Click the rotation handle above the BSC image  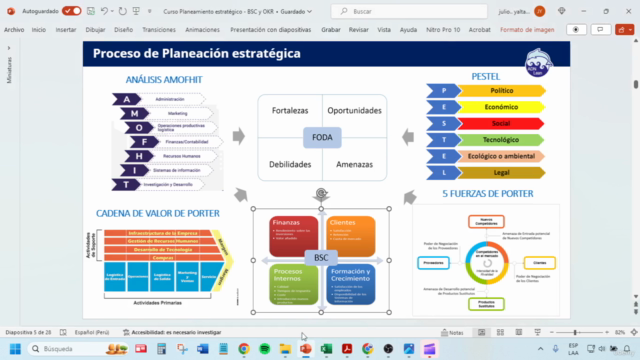(321, 193)
